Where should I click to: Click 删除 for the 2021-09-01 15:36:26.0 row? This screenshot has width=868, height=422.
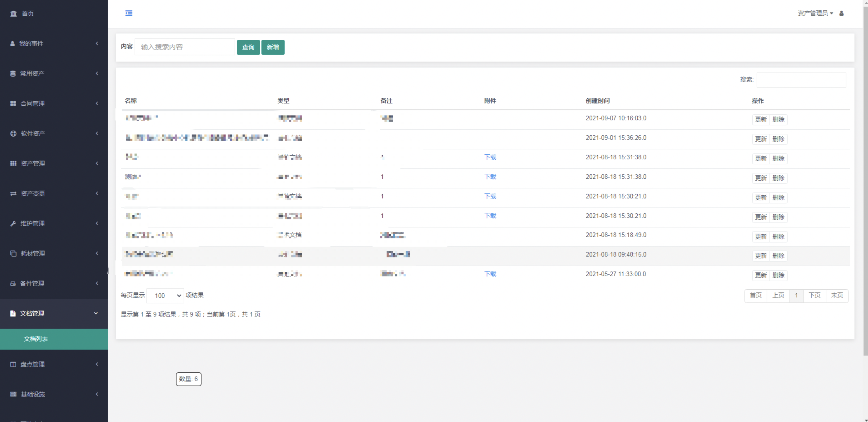pyautogui.click(x=778, y=139)
